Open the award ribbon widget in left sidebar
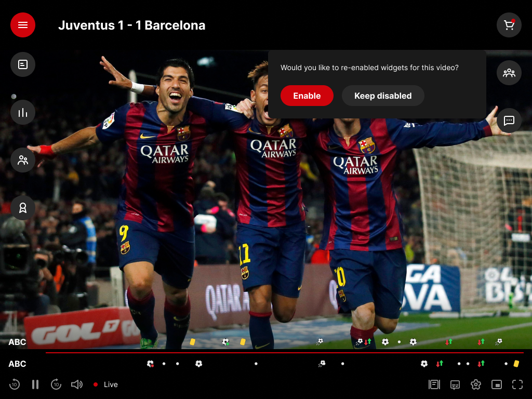Image resolution: width=532 pixels, height=399 pixels. coord(23,208)
